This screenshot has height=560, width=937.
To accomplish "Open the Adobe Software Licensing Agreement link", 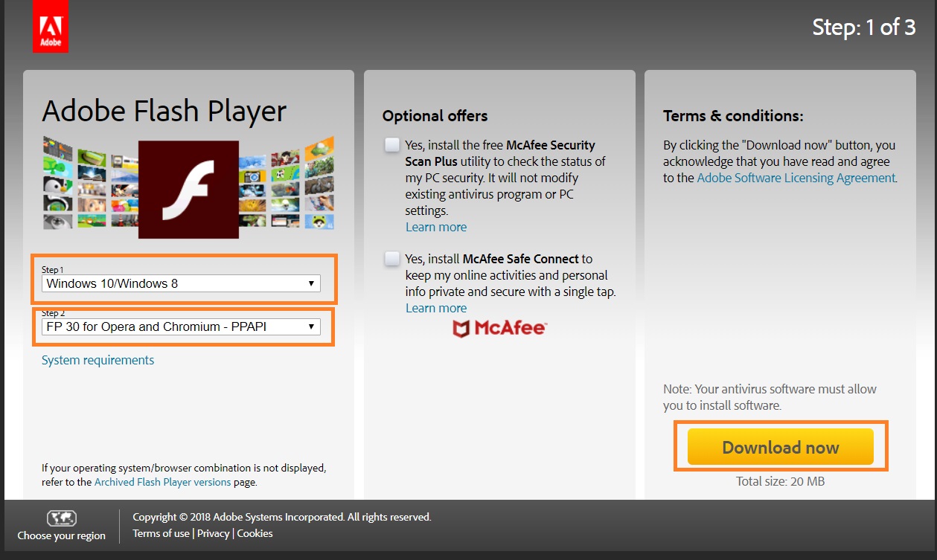I will tap(796, 178).
